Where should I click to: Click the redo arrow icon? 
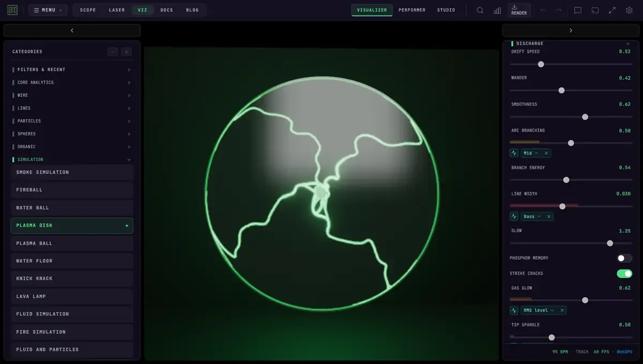pos(558,10)
